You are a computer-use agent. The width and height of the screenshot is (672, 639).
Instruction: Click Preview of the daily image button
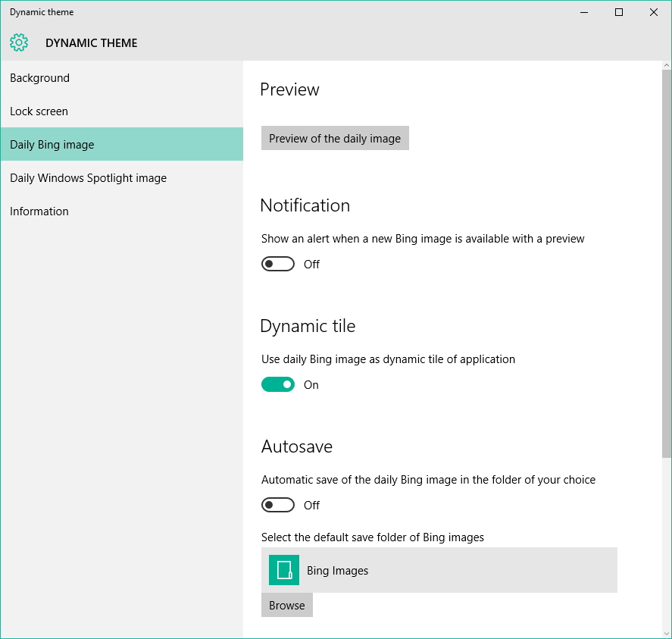335,138
